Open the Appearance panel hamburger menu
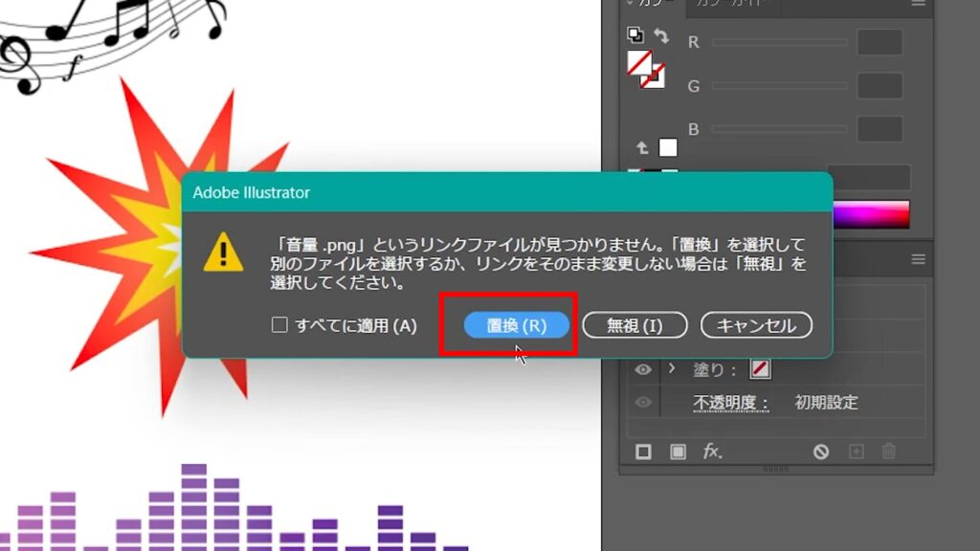980x551 pixels. click(x=919, y=259)
